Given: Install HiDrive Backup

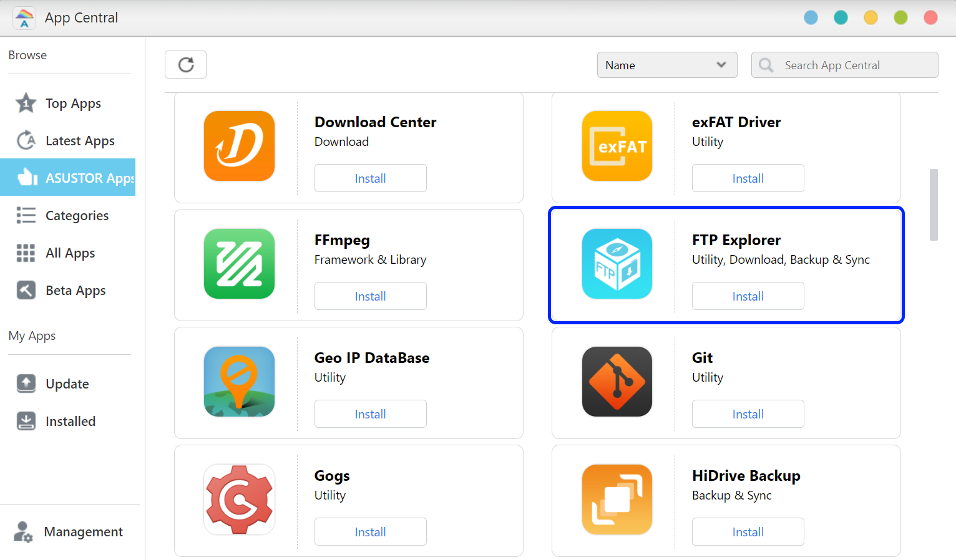Looking at the screenshot, I should tap(748, 532).
